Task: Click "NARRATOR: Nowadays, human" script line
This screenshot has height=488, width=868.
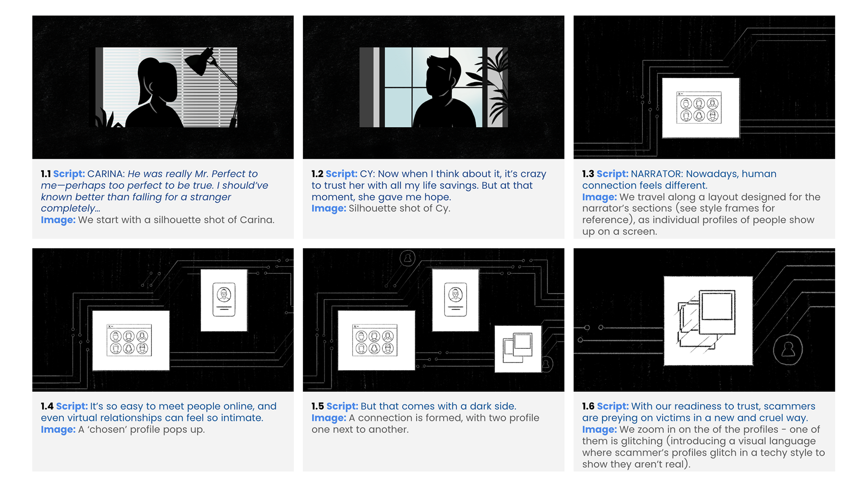Action: click(x=703, y=174)
